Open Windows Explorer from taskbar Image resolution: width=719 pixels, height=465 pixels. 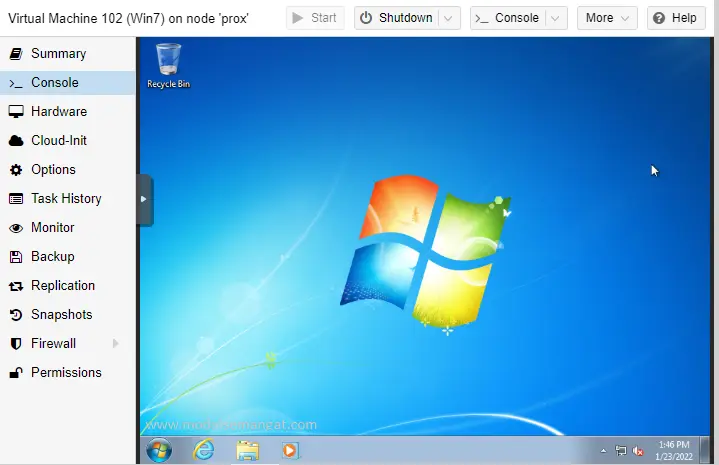click(248, 450)
